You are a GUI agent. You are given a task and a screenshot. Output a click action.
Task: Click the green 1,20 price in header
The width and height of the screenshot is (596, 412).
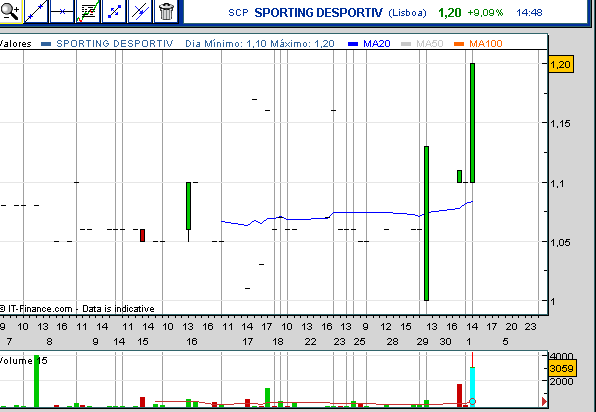[x=450, y=13]
